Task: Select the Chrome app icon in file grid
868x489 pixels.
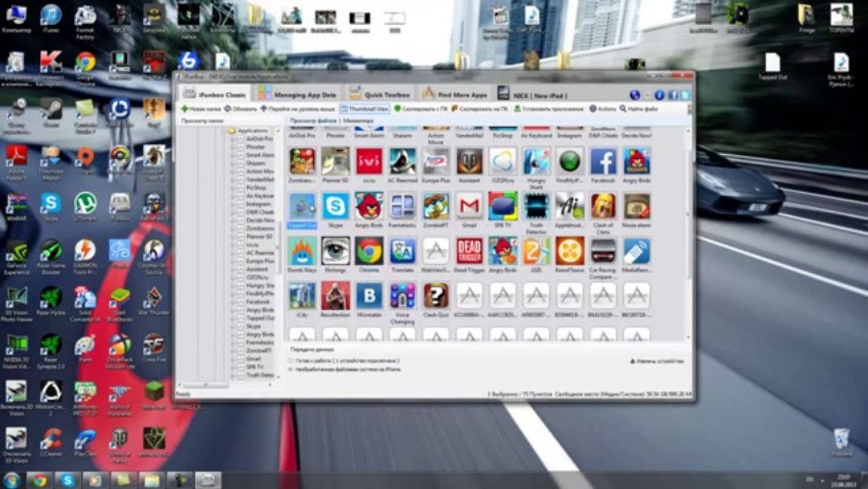Action: 369,251
